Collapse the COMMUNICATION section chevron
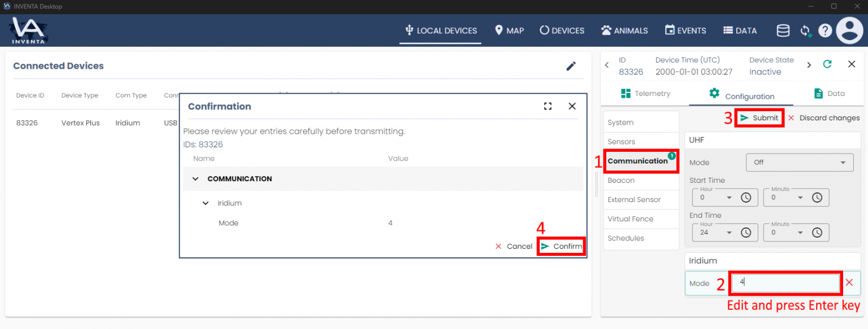The width and height of the screenshot is (868, 329). (x=196, y=179)
